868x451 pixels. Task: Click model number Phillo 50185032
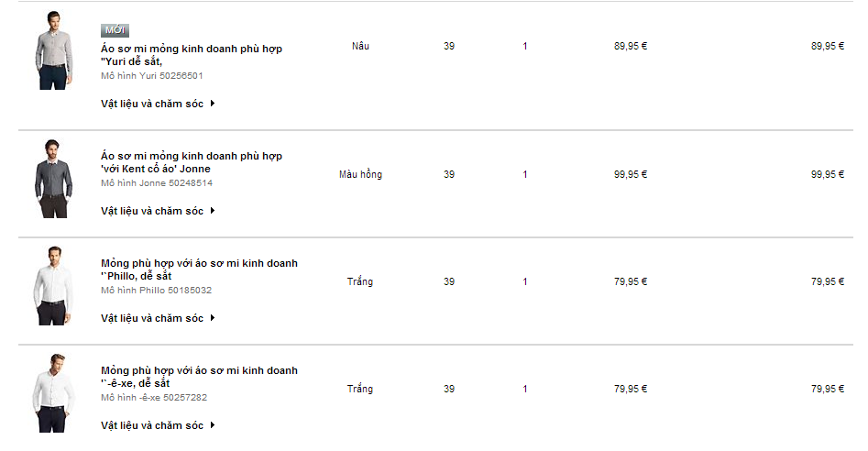pyautogui.click(x=156, y=291)
